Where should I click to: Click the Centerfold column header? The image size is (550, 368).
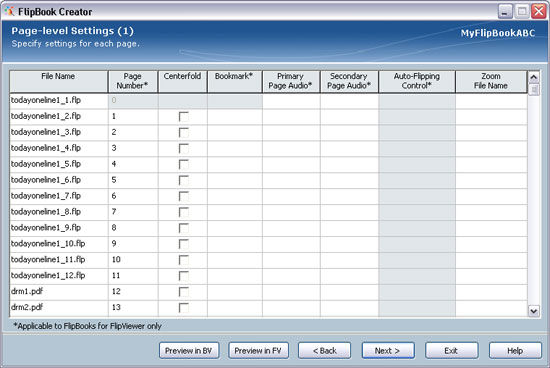point(182,82)
